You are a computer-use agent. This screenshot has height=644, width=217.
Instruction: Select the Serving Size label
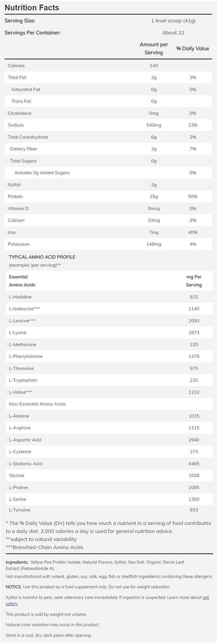pos(20,21)
